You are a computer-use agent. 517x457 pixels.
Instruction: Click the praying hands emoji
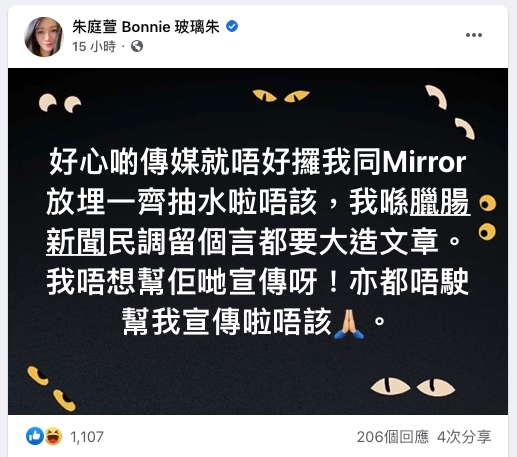[x=349, y=324]
